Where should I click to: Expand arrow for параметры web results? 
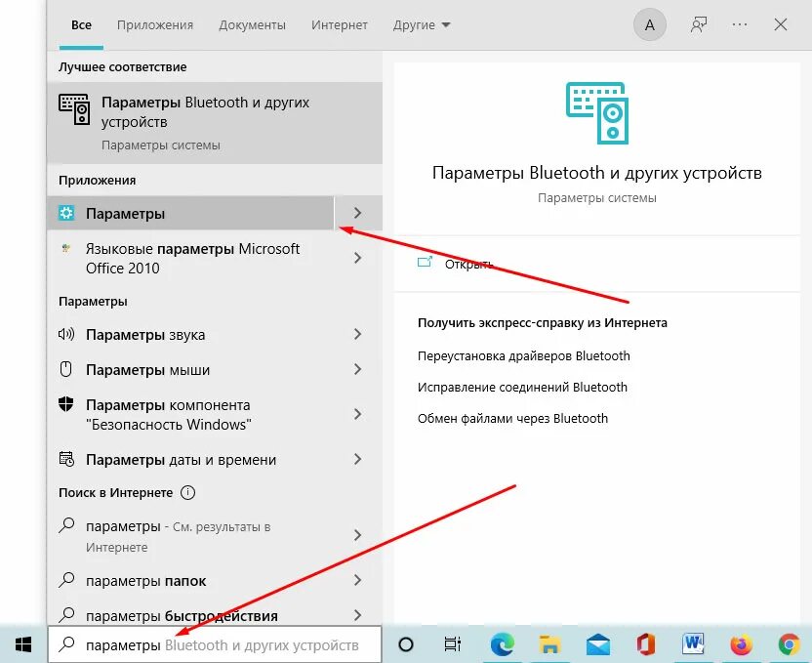pos(358,535)
